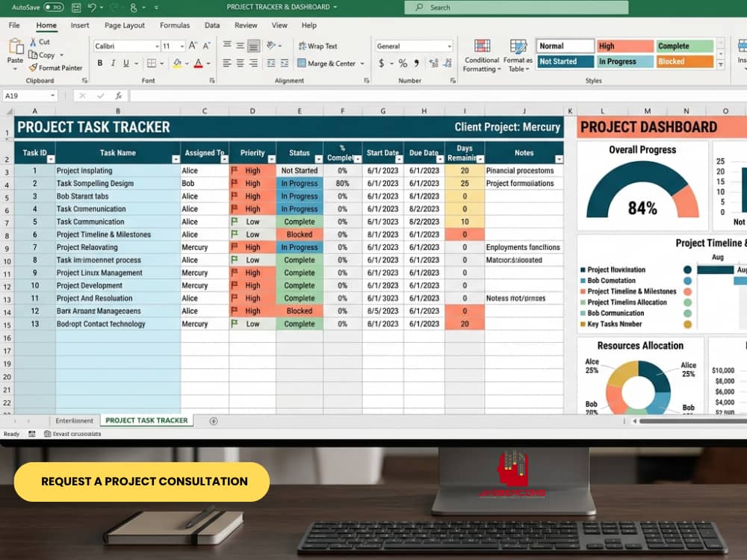747x560 pixels.
Task: Apply the Normal cell style
Action: point(565,46)
